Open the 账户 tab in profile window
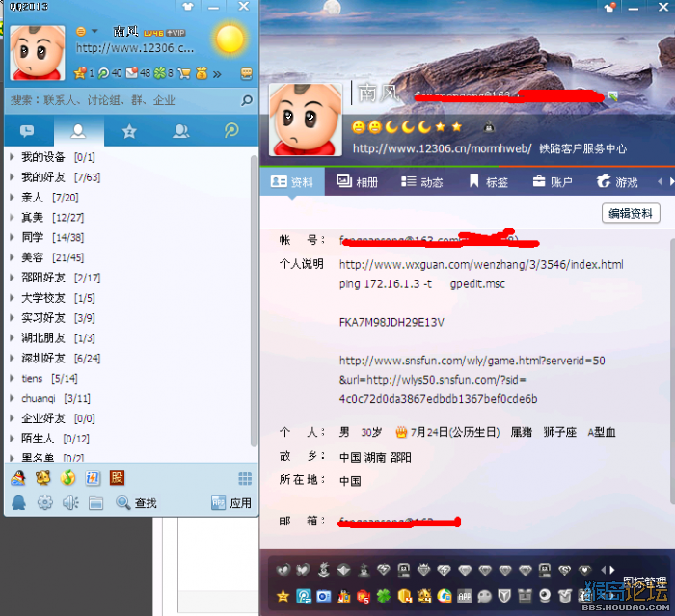 553,182
